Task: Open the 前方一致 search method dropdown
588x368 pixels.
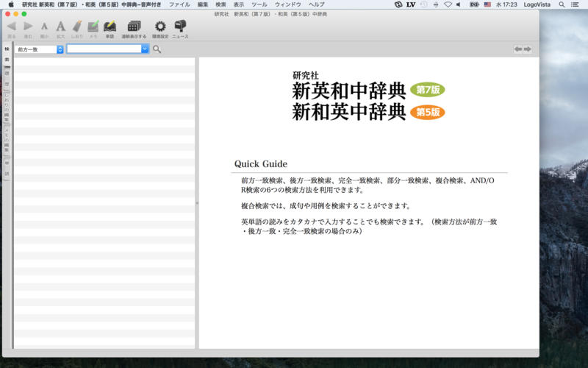Action: tap(39, 49)
